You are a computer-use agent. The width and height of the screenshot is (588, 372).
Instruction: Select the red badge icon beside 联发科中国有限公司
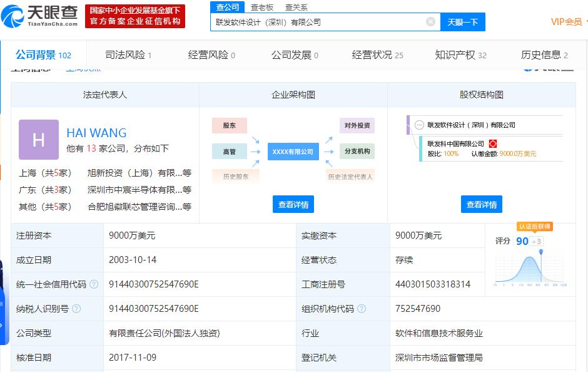coord(493,144)
